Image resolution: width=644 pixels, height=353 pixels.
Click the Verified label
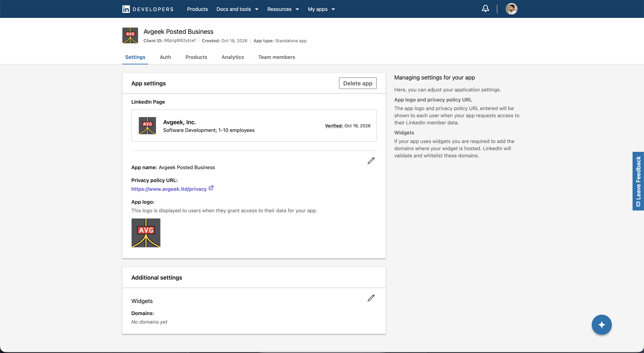(x=334, y=126)
